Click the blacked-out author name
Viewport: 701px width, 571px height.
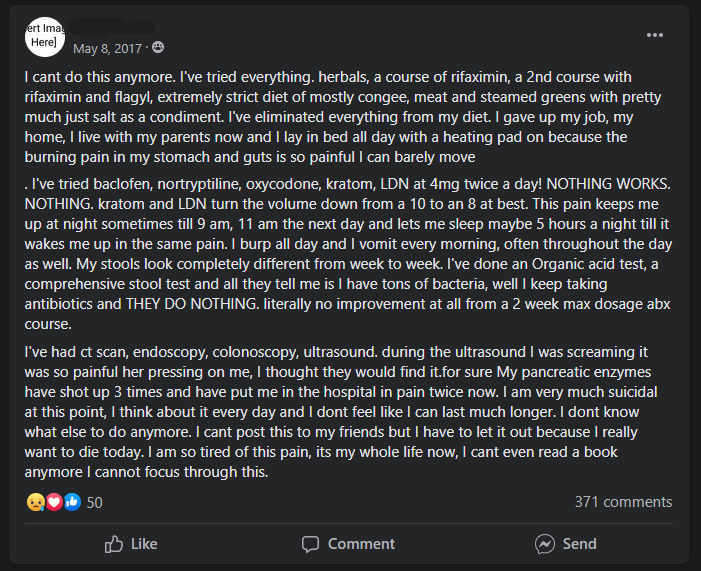[114, 27]
